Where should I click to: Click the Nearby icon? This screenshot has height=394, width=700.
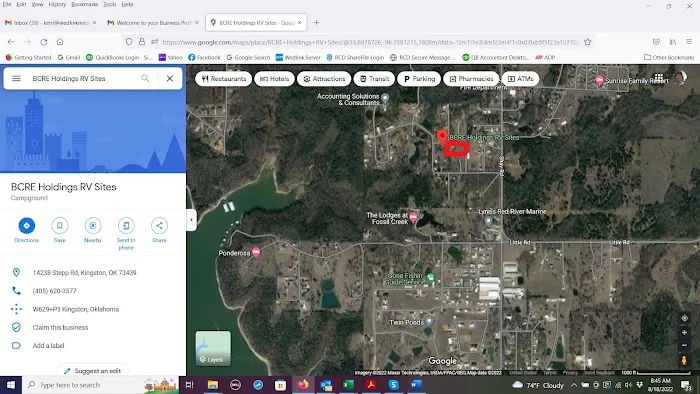(93, 226)
